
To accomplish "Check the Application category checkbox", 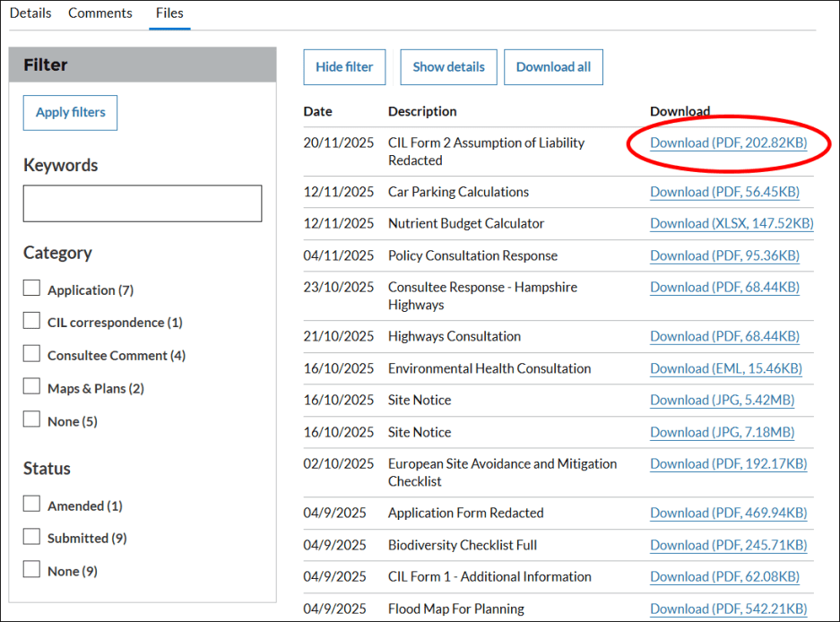I will (x=32, y=289).
